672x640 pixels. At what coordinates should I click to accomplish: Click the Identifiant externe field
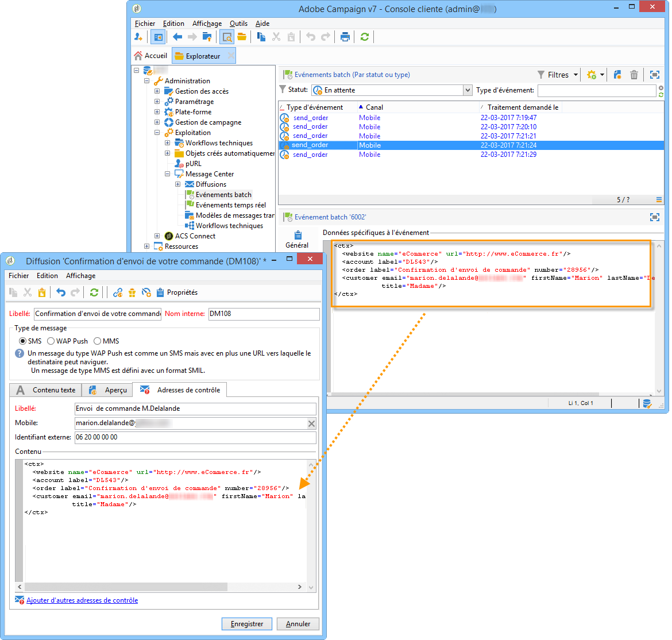click(x=195, y=437)
